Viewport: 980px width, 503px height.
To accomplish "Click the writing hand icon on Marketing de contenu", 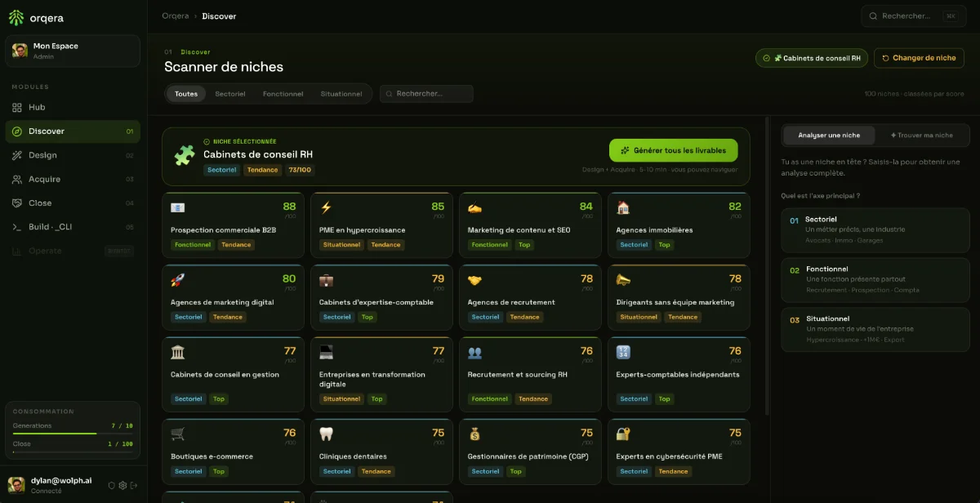I will tap(474, 207).
